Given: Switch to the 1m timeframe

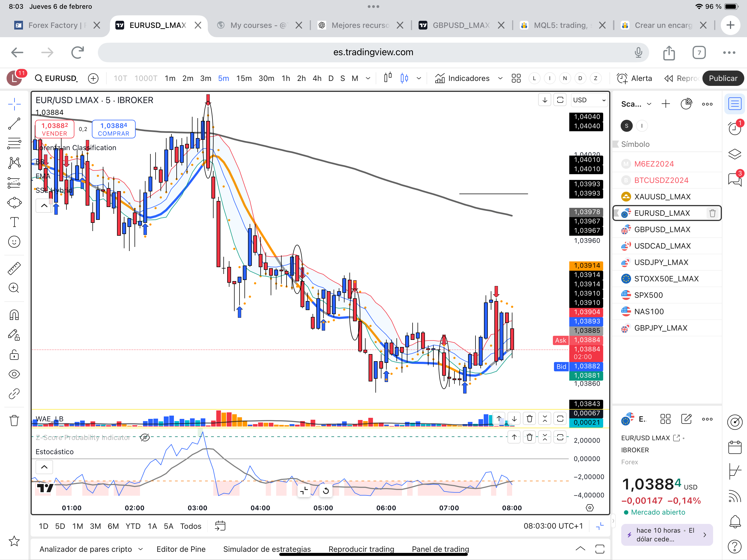Looking at the screenshot, I should coord(170,78).
